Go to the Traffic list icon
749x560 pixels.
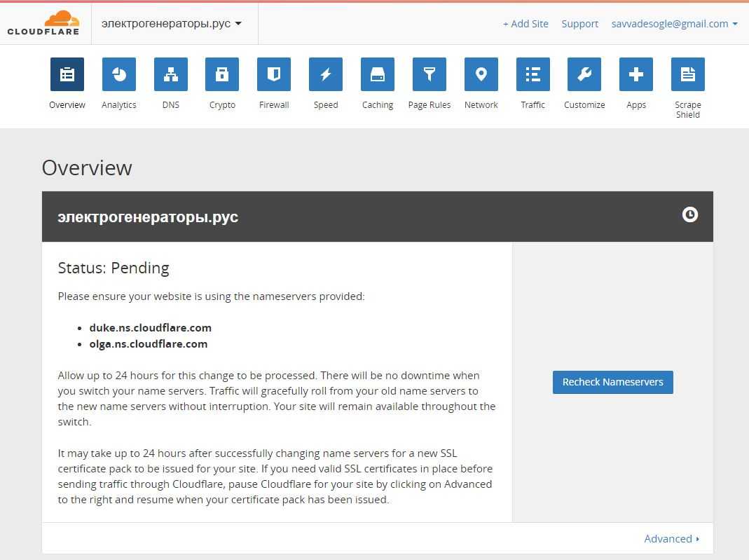(533, 74)
